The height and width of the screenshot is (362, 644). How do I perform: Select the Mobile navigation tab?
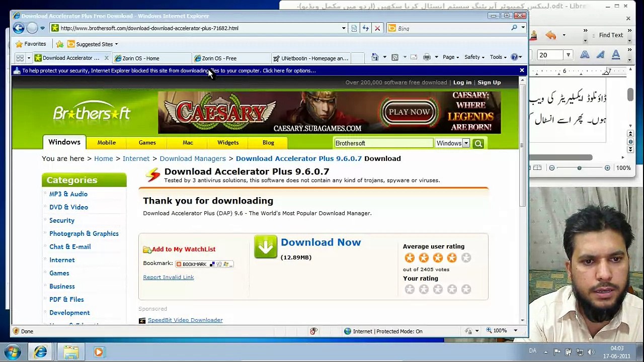pyautogui.click(x=107, y=143)
